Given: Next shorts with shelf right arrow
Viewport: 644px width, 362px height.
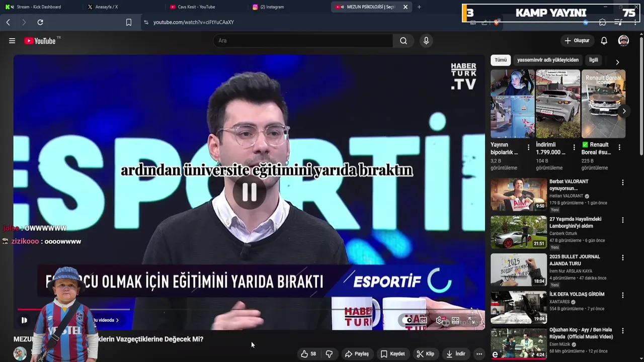Looking at the screenshot, I should pos(624,111).
